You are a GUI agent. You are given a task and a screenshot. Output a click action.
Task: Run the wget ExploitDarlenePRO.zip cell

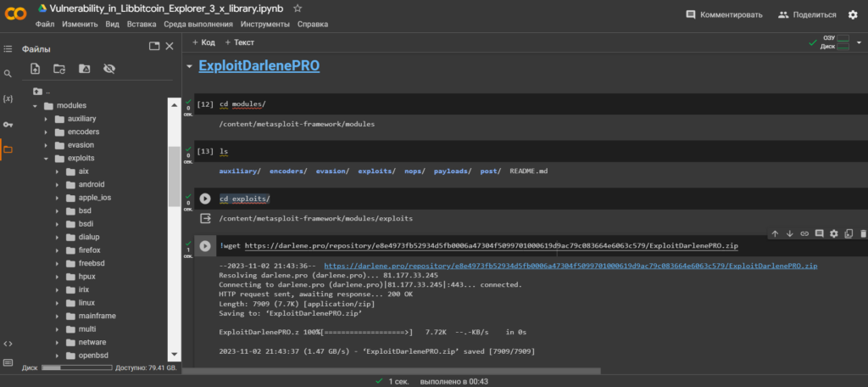coord(205,245)
